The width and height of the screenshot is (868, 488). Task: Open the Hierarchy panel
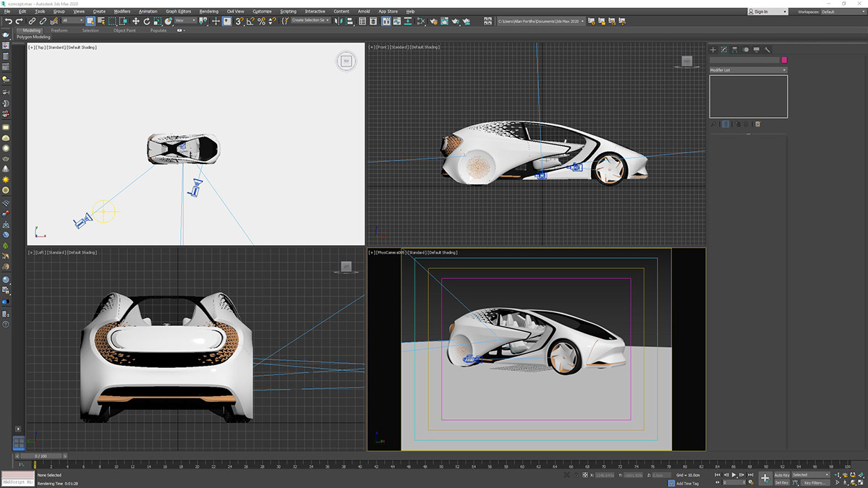pos(734,50)
